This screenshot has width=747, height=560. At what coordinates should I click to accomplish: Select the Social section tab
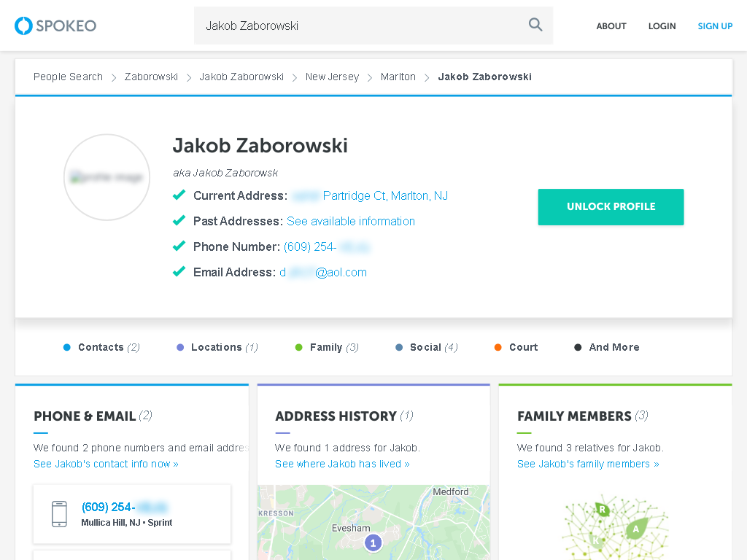426,347
